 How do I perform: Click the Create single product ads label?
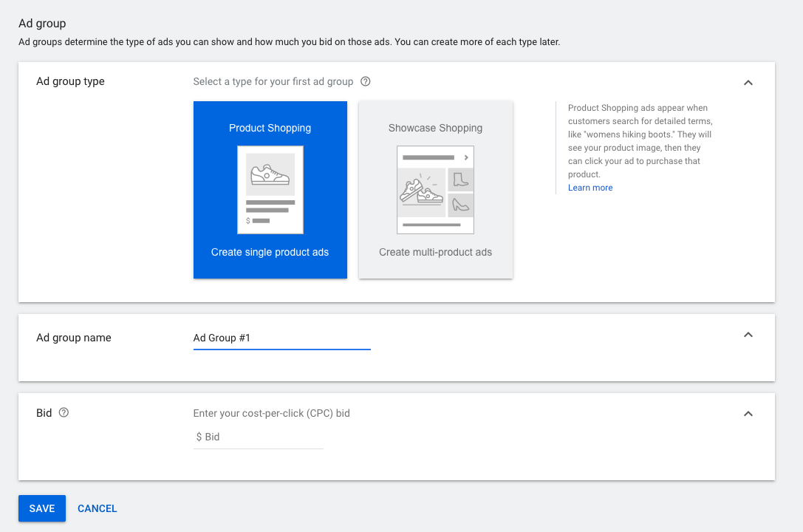tap(270, 251)
